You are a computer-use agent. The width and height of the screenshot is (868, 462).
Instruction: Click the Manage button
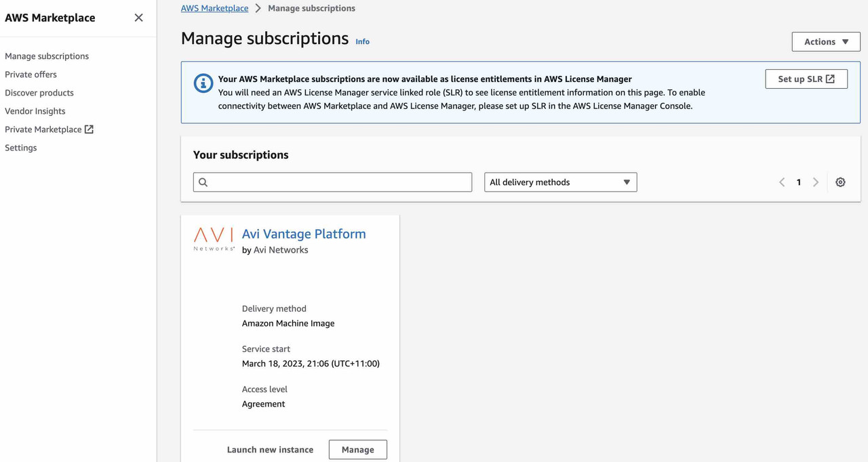coord(358,450)
